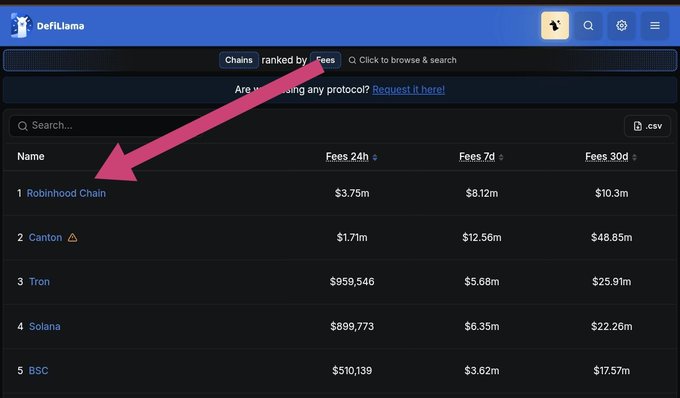The width and height of the screenshot is (680, 398).
Task: Select the $8.12m Fees 7d value
Action: click(481, 193)
